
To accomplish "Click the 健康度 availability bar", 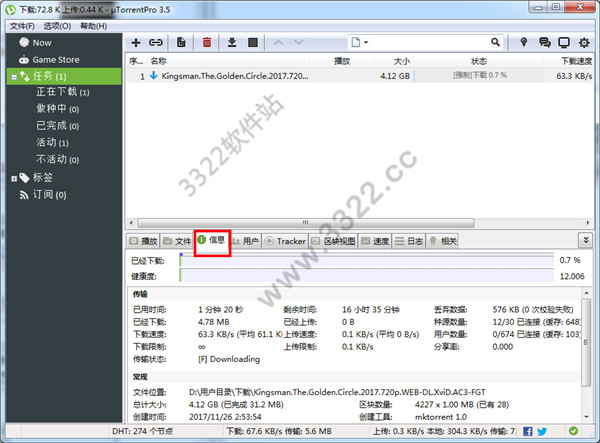I will click(x=367, y=276).
